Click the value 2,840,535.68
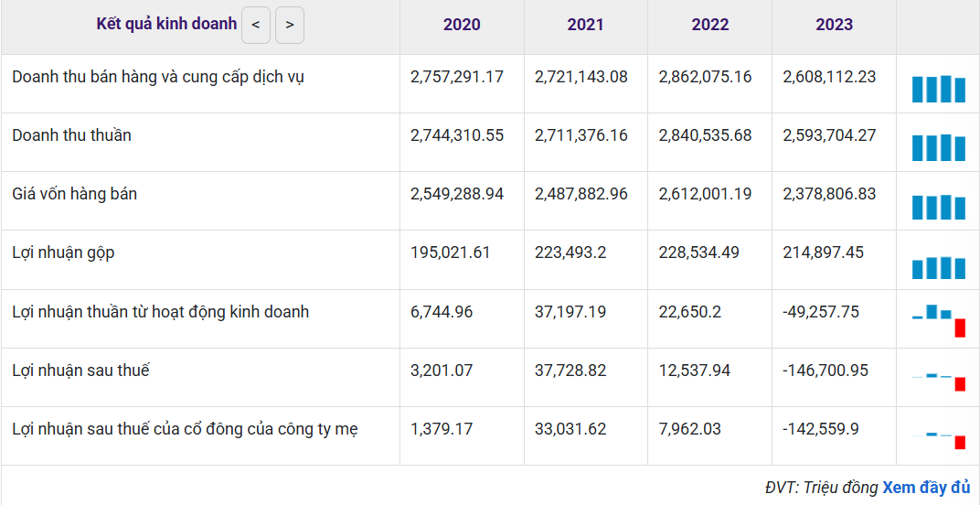 click(705, 135)
